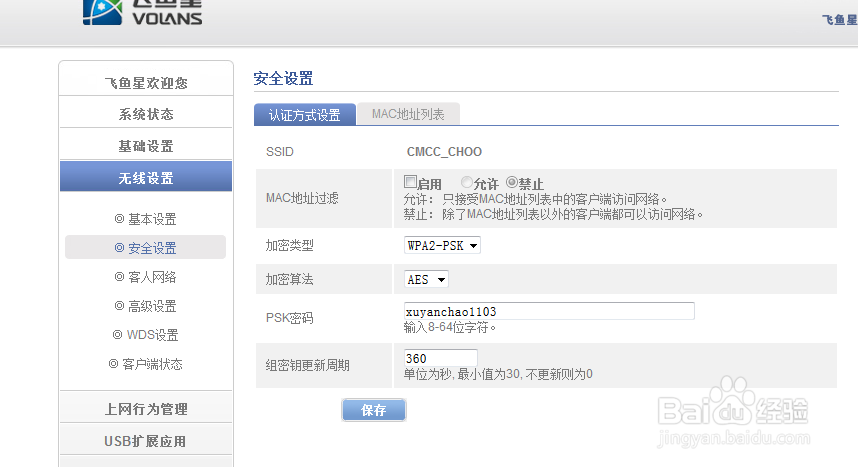
Task: Go to 客人网络 submenu
Action: pos(146,277)
